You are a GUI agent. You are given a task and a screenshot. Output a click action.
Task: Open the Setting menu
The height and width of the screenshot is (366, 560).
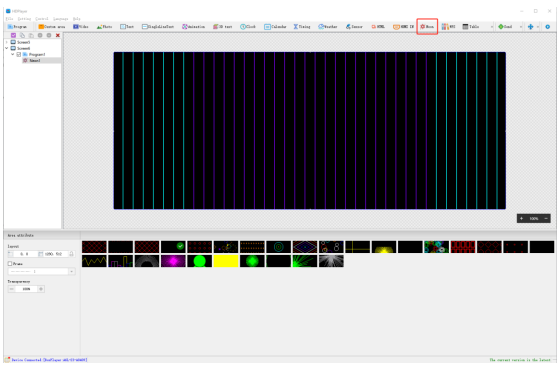(x=24, y=19)
